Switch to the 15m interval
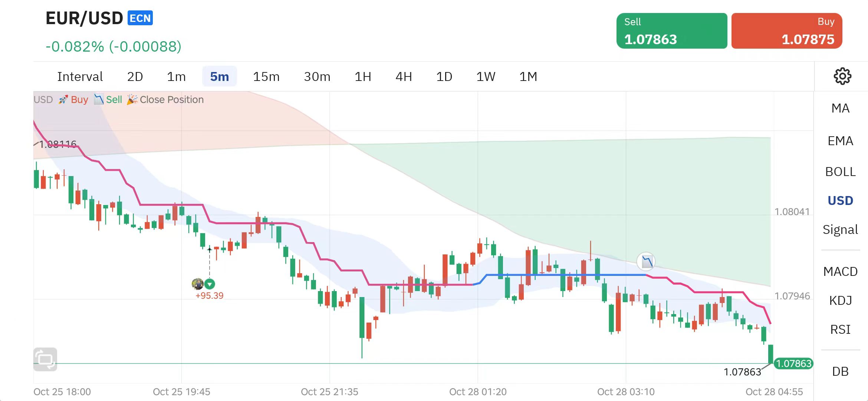The width and height of the screenshot is (868, 401). pos(266,77)
